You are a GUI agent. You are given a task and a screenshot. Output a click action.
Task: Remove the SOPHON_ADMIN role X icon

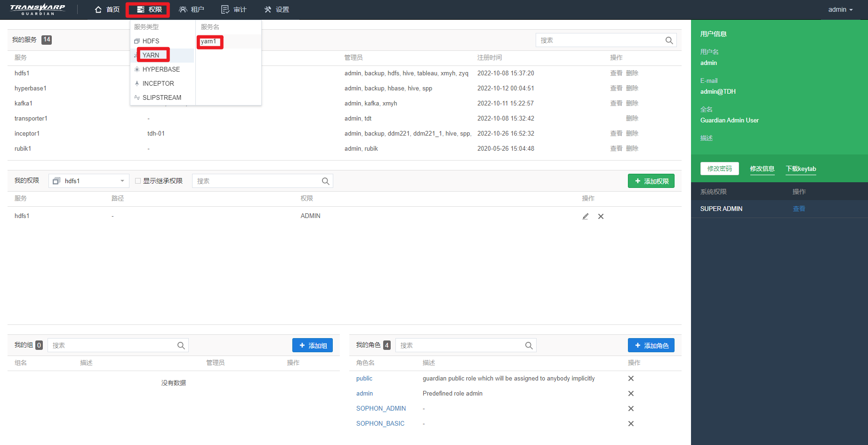coord(631,408)
